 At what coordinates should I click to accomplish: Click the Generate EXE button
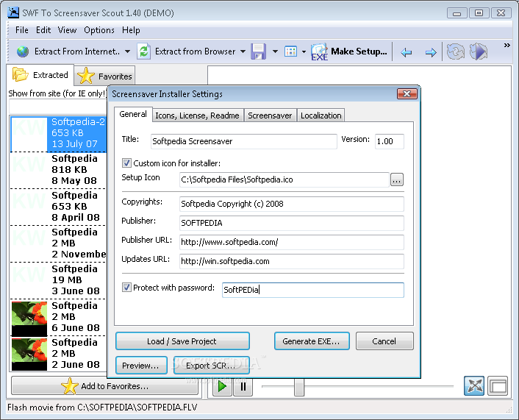pos(312,341)
